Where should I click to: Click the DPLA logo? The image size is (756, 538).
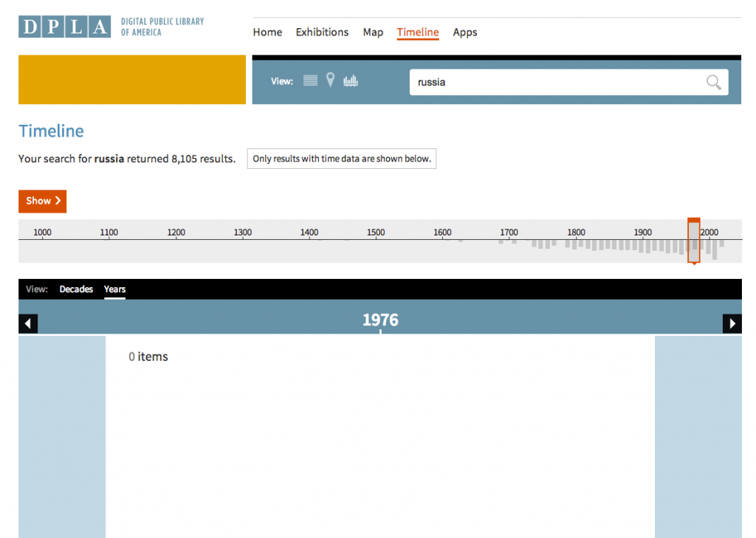pyautogui.click(x=64, y=27)
